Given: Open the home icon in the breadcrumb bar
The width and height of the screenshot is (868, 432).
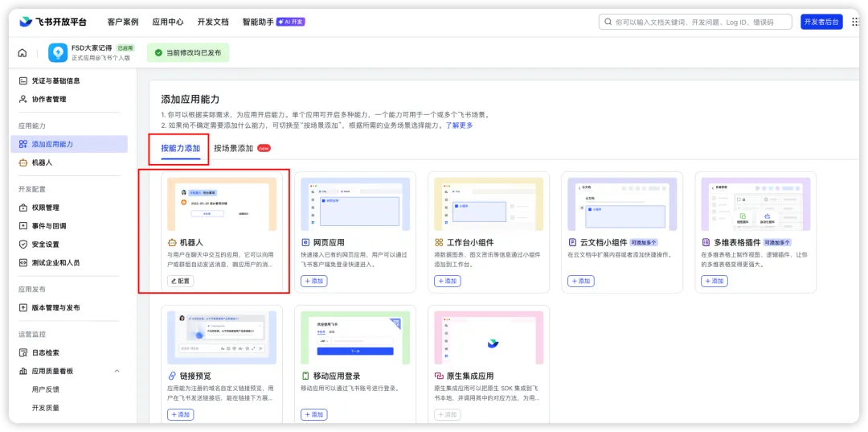Looking at the screenshot, I should [23, 53].
